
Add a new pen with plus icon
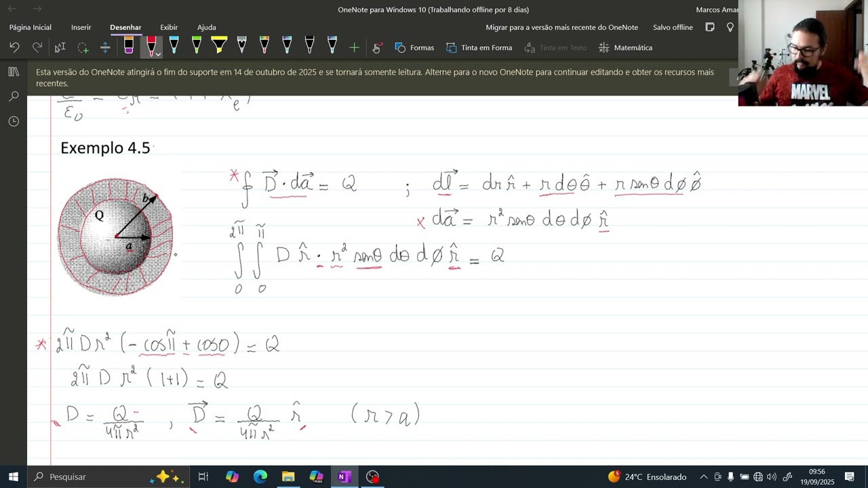point(354,47)
